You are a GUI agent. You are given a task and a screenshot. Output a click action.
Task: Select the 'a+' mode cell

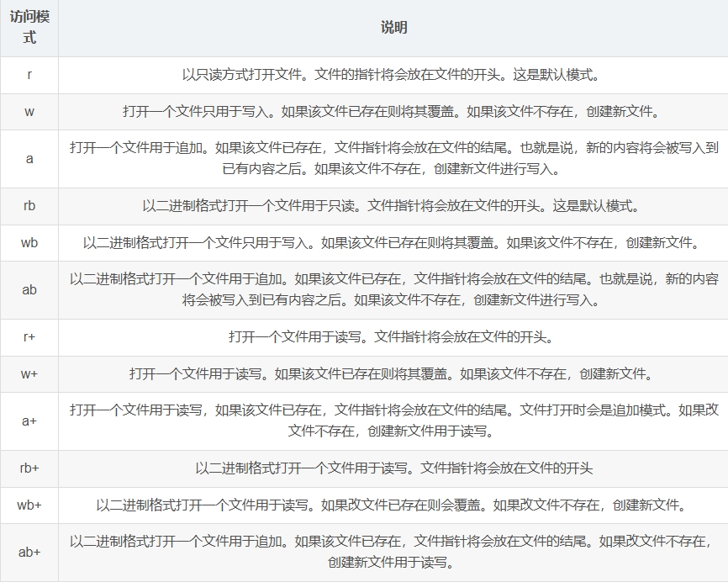coord(29,421)
